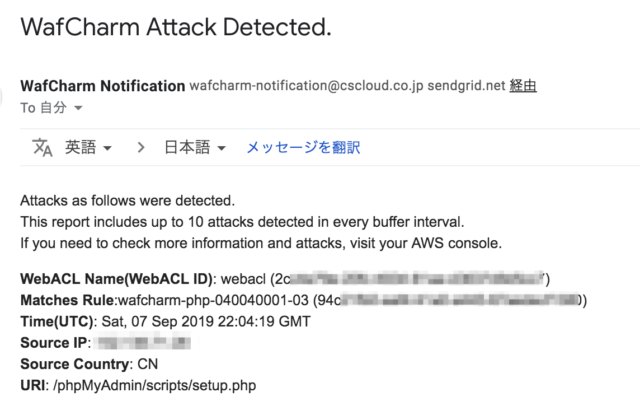The width and height of the screenshot is (640, 406).
Task: Click the rule name wafcharm-php-040040001-03
Action: tap(213, 300)
